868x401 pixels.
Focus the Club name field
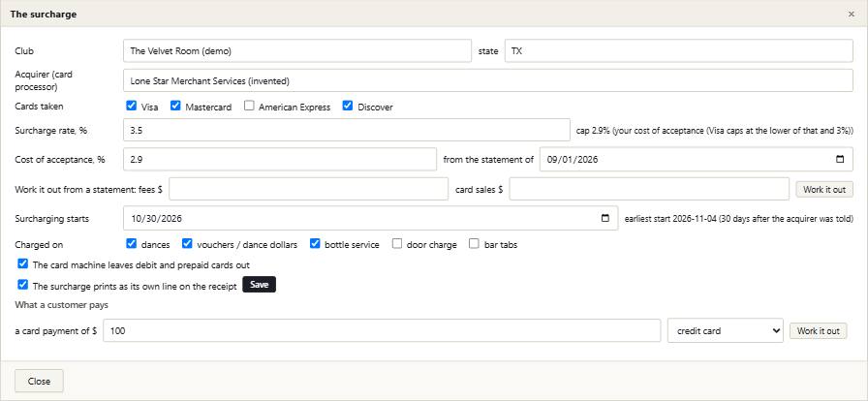point(297,51)
